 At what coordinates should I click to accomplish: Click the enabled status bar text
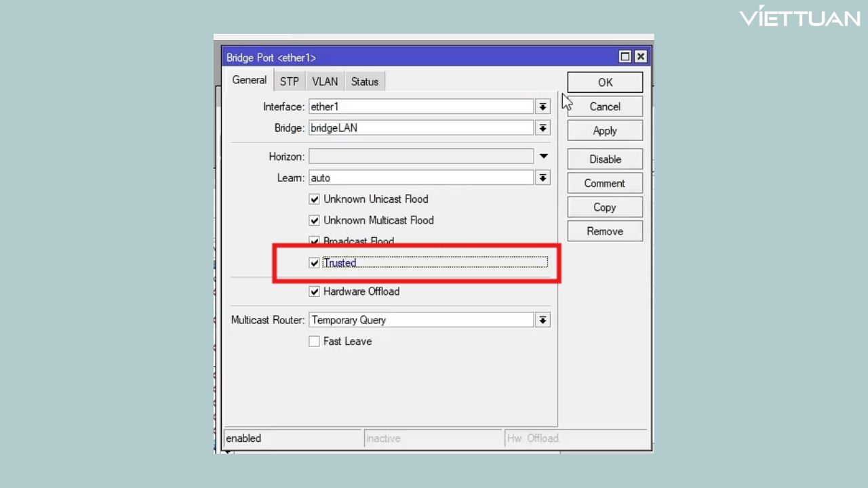point(243,439)
